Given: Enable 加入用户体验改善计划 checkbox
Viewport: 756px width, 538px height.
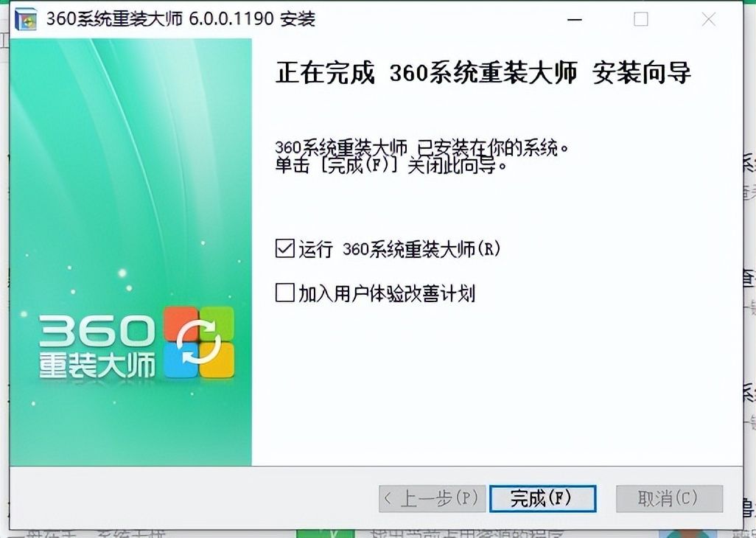Looking at the screenshot, I should point(285,293).
